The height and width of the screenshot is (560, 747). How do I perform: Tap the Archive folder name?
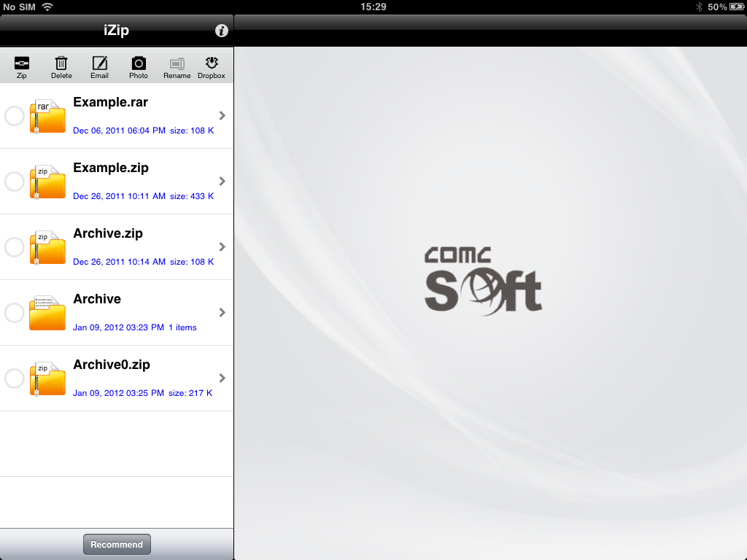pos(97,299)
